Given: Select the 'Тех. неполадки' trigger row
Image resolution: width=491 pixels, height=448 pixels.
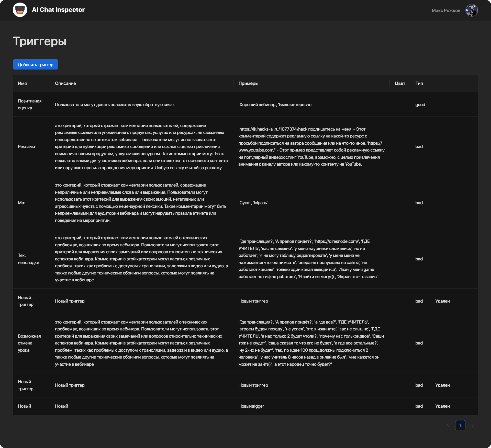Looking at the screenshot, I should pos(28,259).
